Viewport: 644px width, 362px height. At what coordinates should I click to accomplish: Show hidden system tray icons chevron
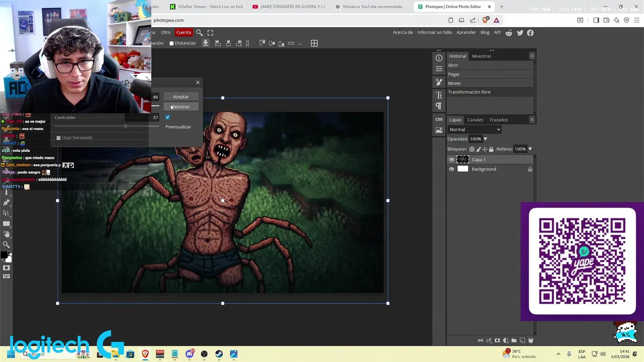click(558, 354)
